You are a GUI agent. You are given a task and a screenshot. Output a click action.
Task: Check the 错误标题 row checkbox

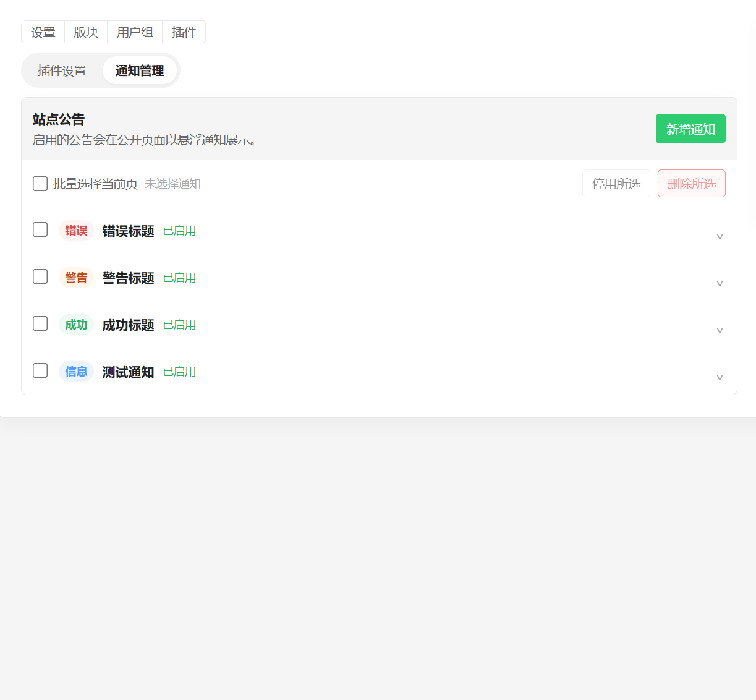pyautogui.click(x=40, y=229)
